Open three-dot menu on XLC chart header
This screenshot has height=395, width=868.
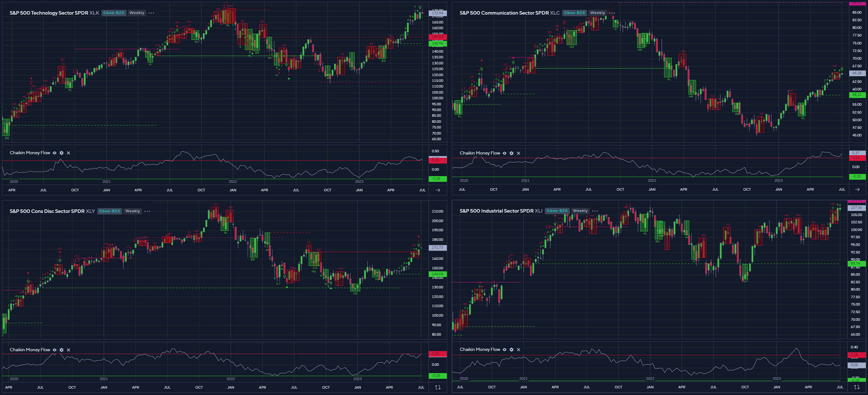tap(612, 13)
